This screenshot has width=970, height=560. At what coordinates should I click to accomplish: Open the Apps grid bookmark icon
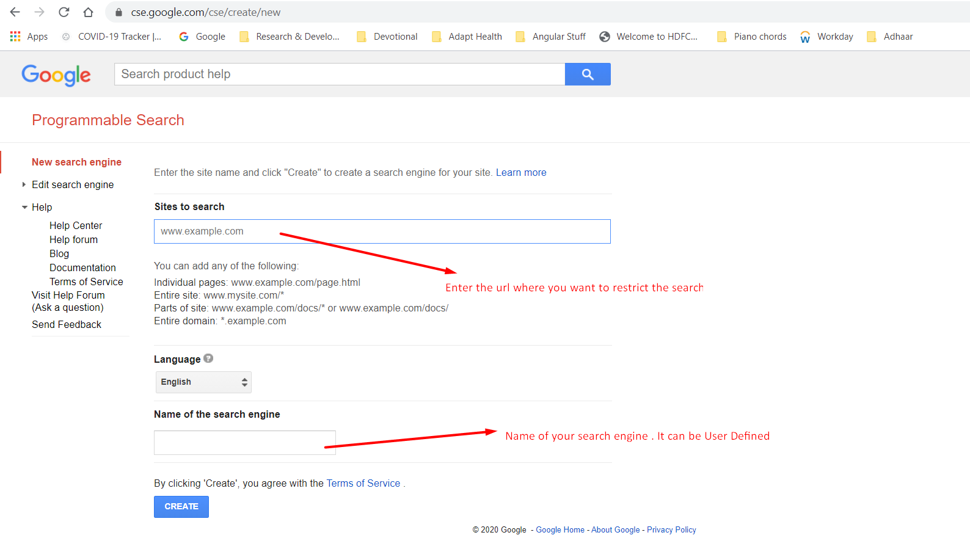(15, 37)
